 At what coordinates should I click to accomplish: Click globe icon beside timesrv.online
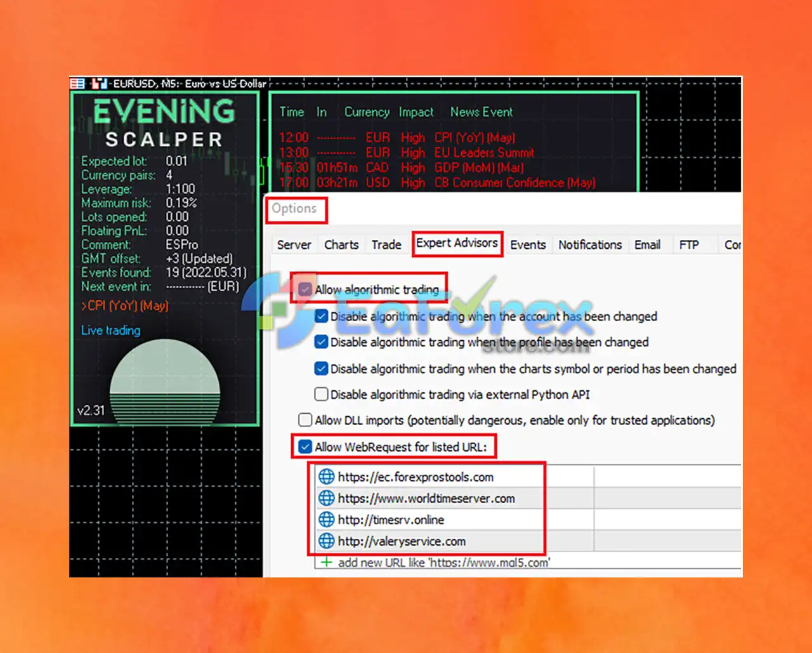326,520
